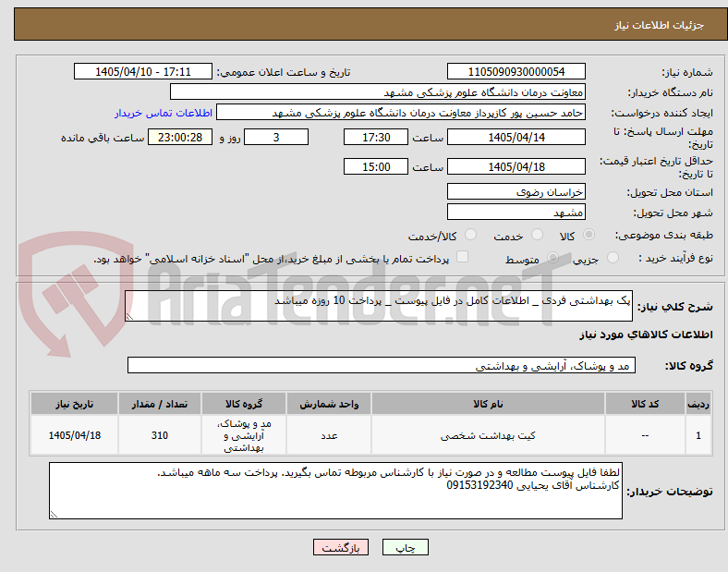Click the announcement date field 1405/04/10 - 17:11

tap(143, 71)
